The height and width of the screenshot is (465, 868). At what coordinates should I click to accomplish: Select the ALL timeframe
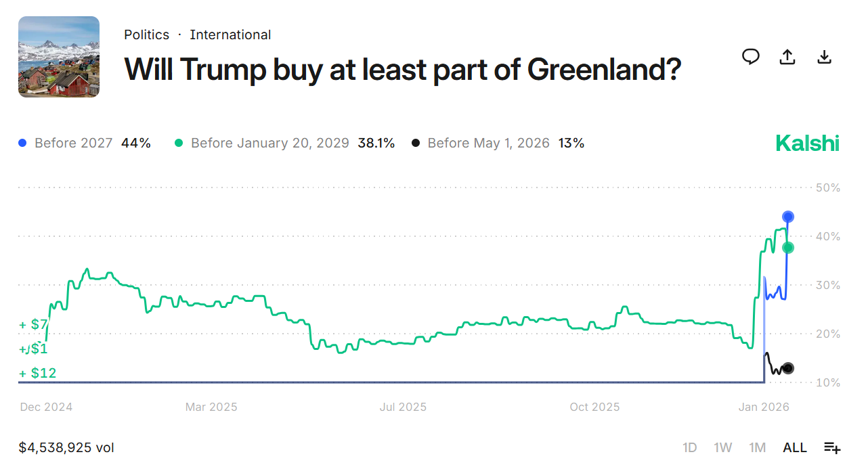pos(794,447)
